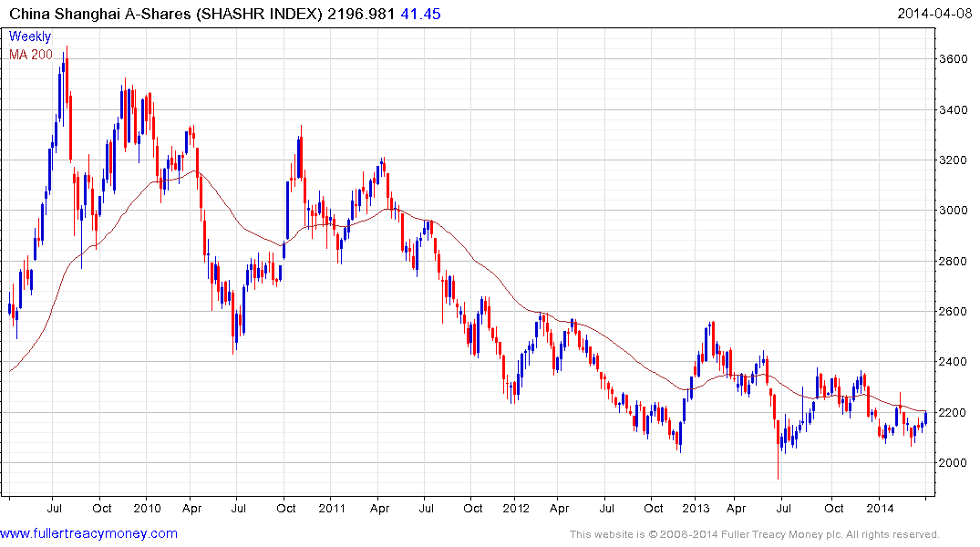Click the 3600 price axis label

click(x=954, y=59)
